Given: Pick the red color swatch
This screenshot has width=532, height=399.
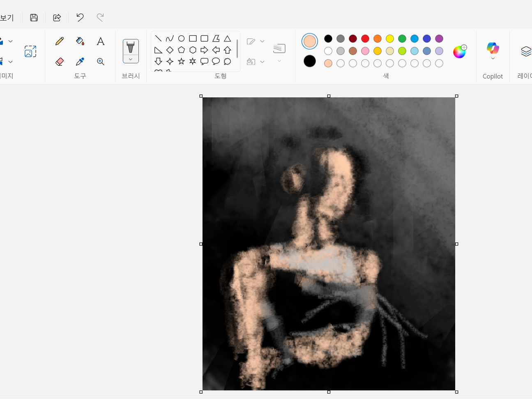Looking at the screenshot, I should coord(365,39).
